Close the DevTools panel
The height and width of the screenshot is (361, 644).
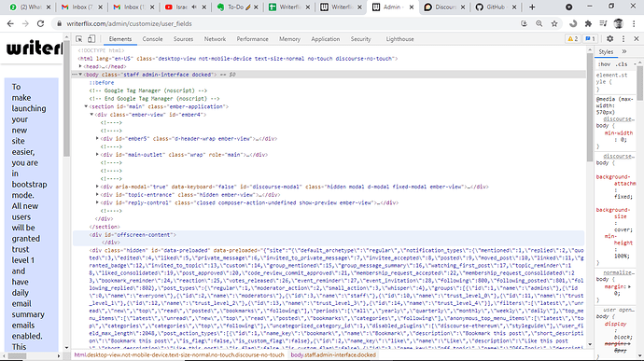pyautogui.click(x=637, y=38)
